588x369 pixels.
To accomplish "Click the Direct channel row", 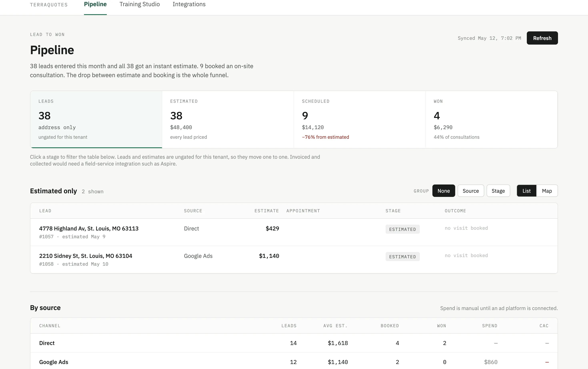I will [294, 343].
